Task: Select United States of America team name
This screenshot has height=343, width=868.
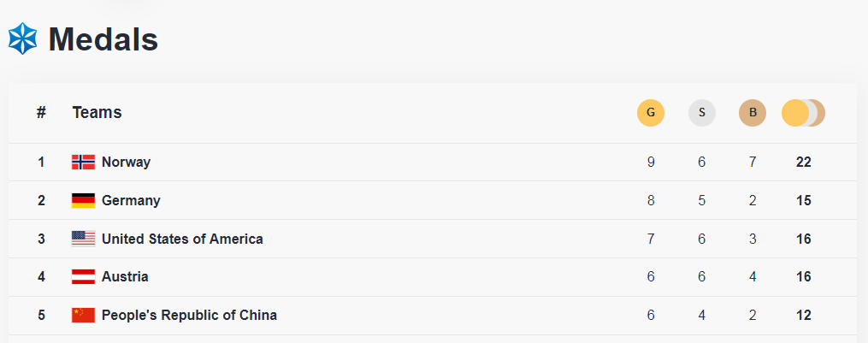Action: click(182, 240)
